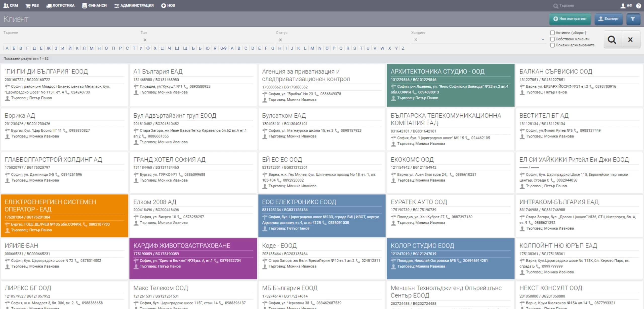Clear the Холдинг filter with its X
The image size is (644, 309).
[416, 40]
